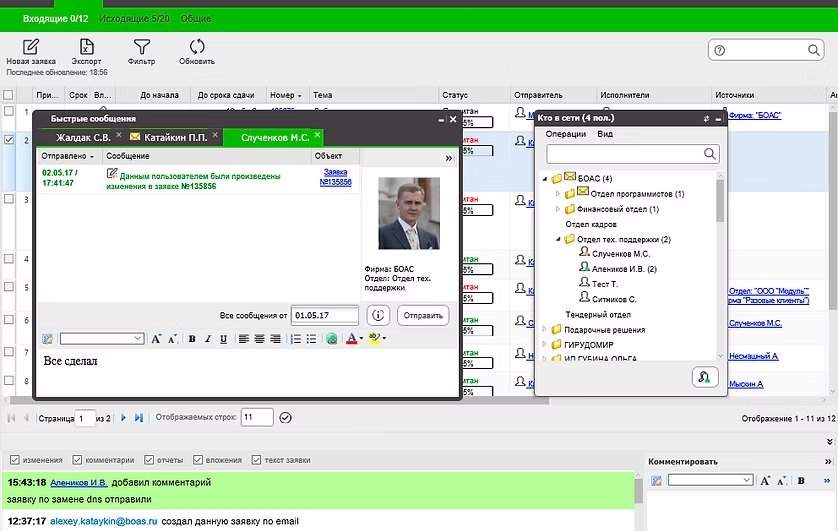838x531 pixels.
Task: Apply displayed rows count with checkmark button
Action: point(285,418)
